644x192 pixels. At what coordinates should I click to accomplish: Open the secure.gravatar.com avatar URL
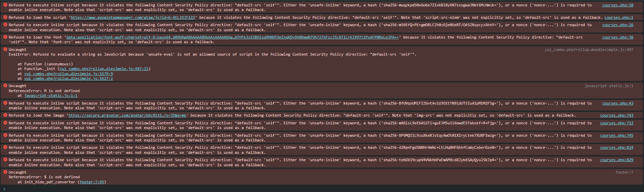click(x=127, y=115)
